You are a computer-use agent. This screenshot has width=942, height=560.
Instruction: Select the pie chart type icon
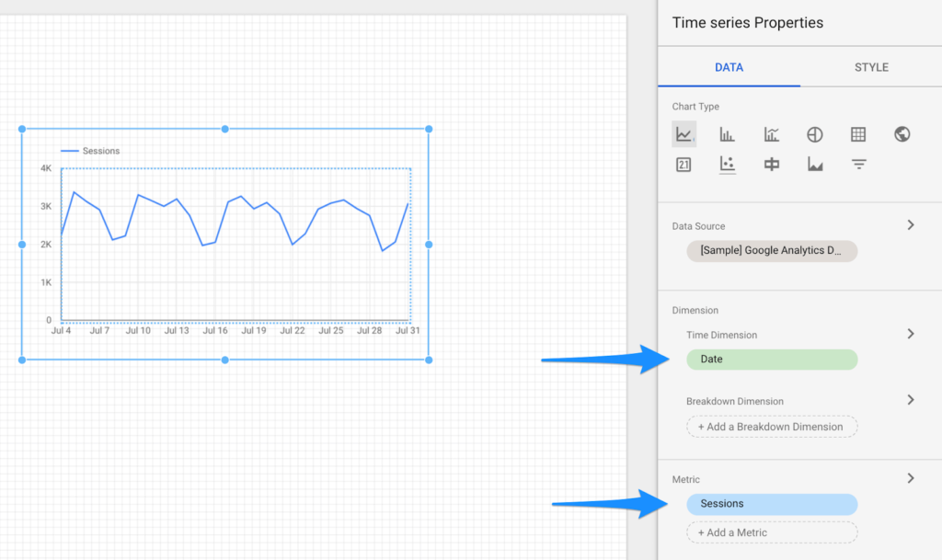(815, 134)
